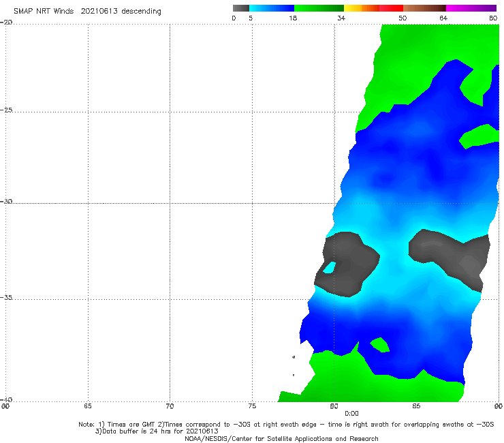504x443 pixels.
Task: Click the longitude axis label "80" below the map
Action: pos(334,406)
